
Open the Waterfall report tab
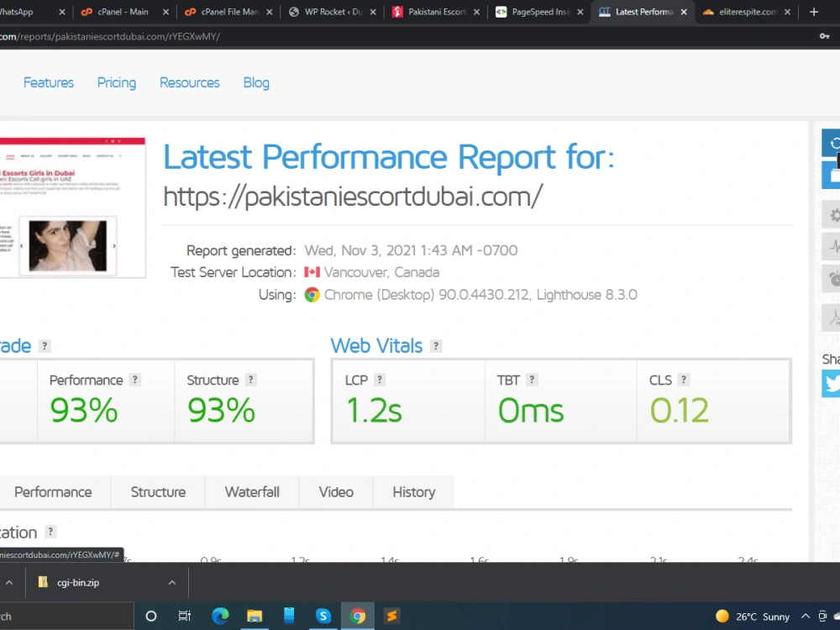252,491
